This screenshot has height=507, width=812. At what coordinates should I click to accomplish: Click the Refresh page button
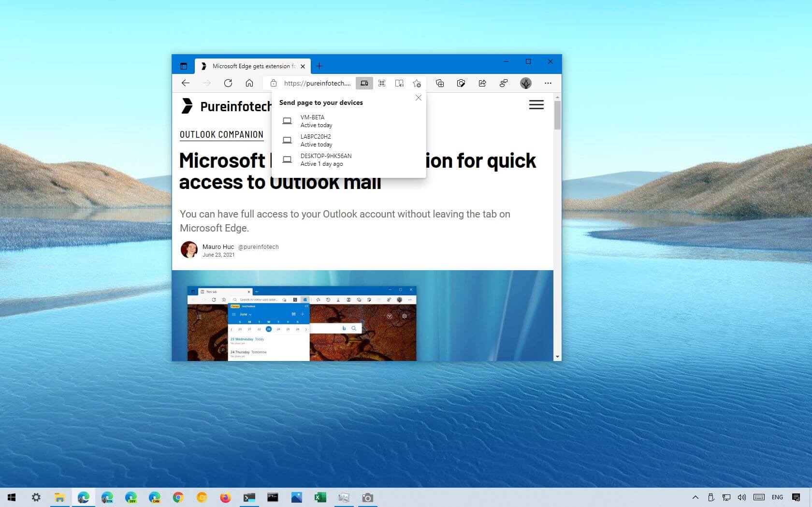click(x=228, y=83)
